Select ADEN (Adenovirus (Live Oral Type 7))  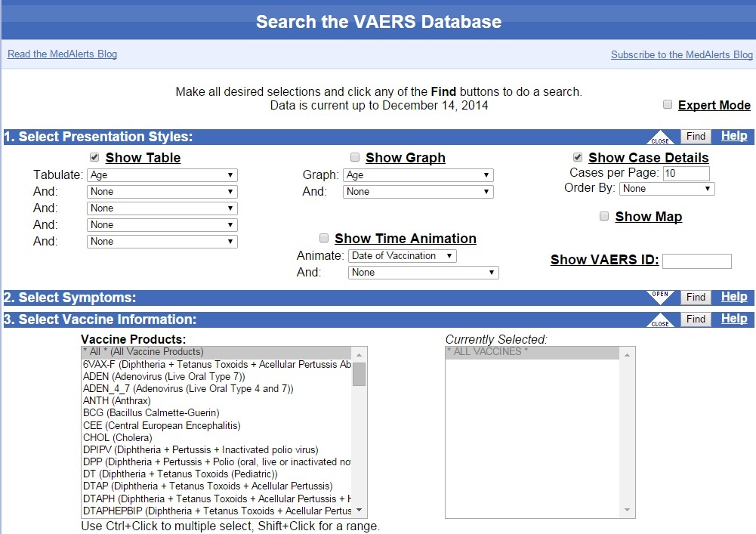217,376
